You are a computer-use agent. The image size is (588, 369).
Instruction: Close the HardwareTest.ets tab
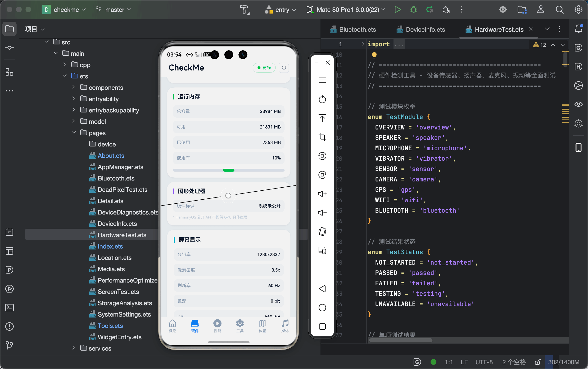(531, 29)
